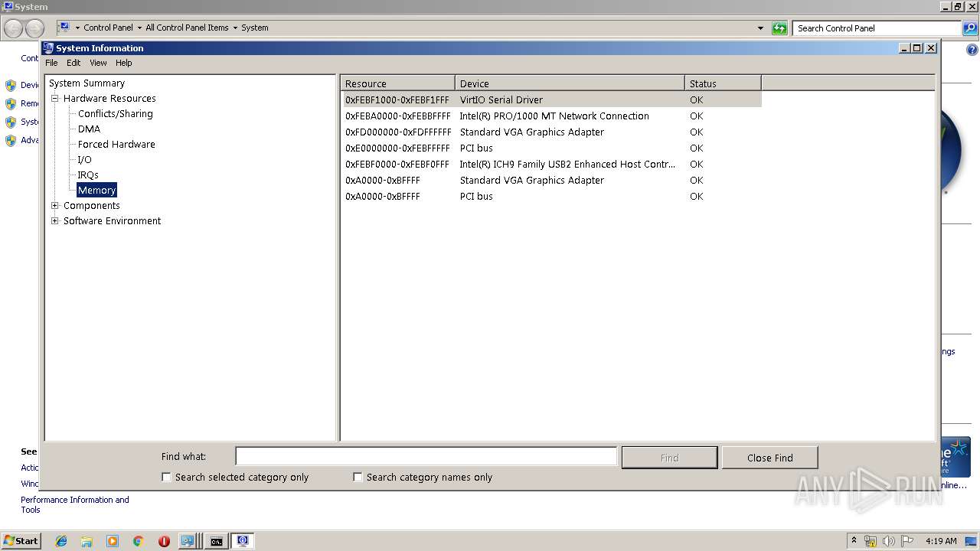The height and width of the screenshot is (551, 980).
Task: Enable Search category names only
Action: click(x=358, y=477)
